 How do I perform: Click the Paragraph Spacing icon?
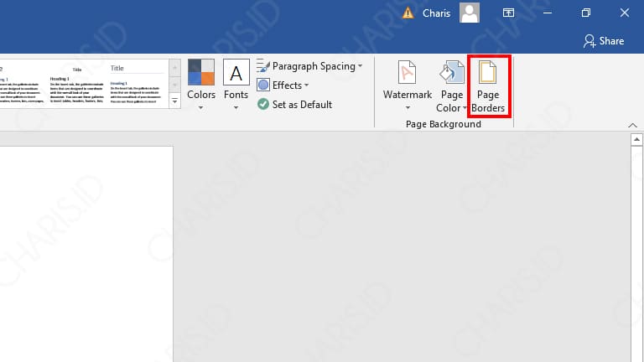tap(263, 65)
